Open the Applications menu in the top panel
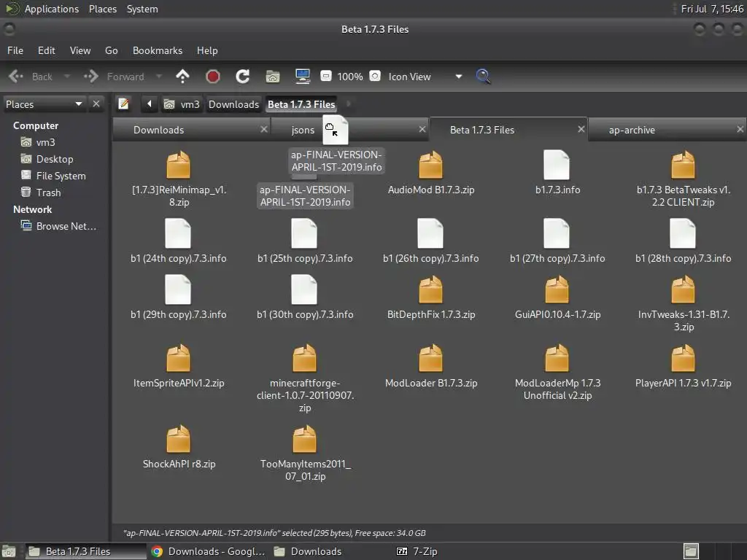This screenshot has width=747, height=560. coord(52,9)
